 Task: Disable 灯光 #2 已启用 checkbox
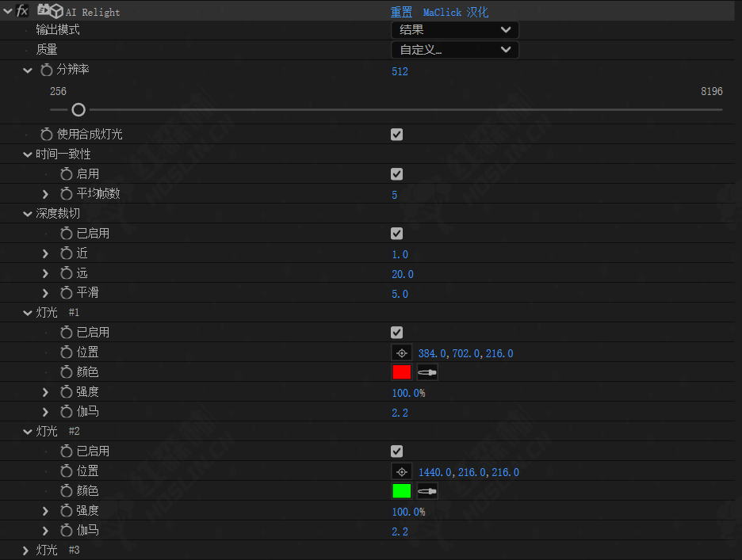tap(397, 451)
